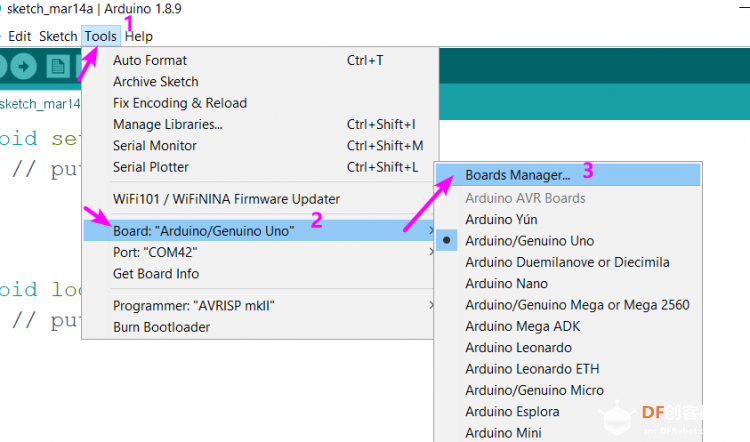Select Archive Sketch menu entry

260,82
